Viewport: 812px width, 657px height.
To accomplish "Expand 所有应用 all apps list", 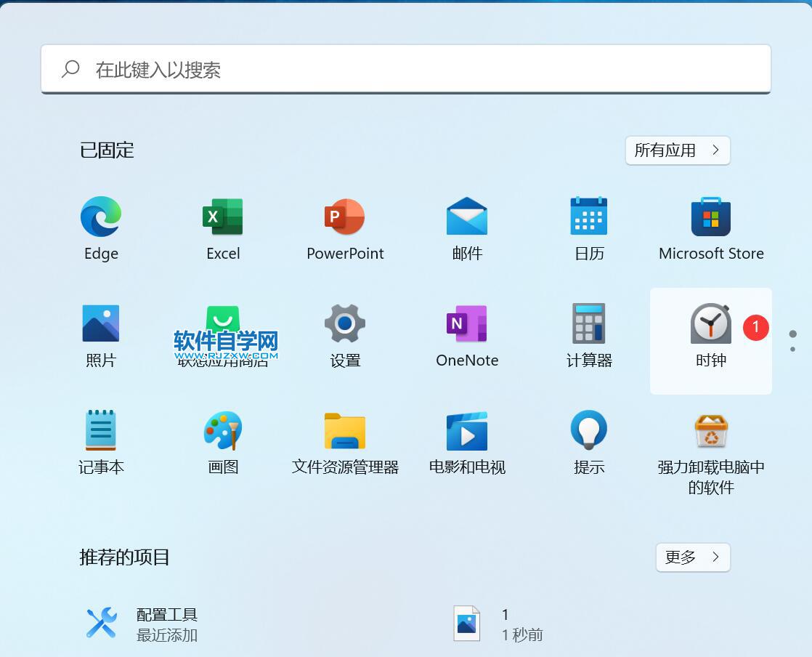I will tap(678, 150).
